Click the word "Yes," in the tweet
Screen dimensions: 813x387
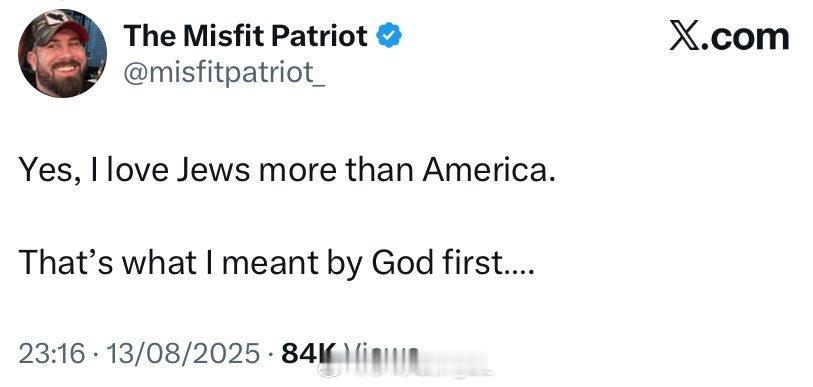(50, 172)
